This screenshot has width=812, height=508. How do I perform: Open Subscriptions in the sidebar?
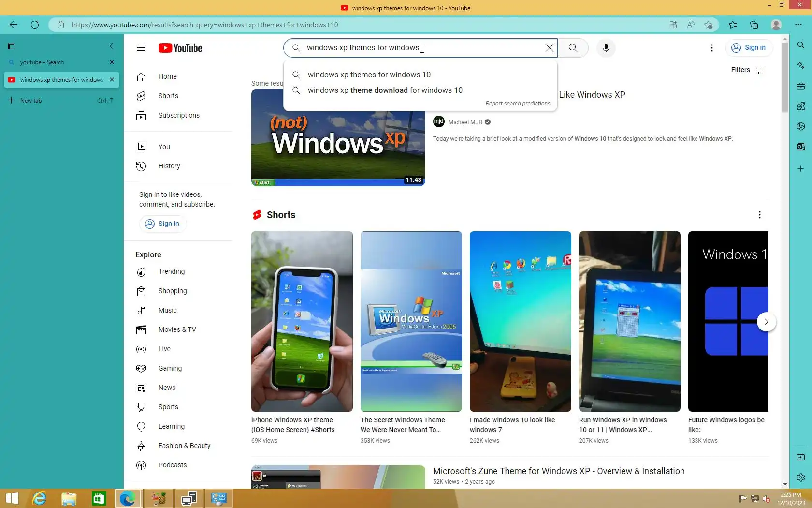[179, 115]
